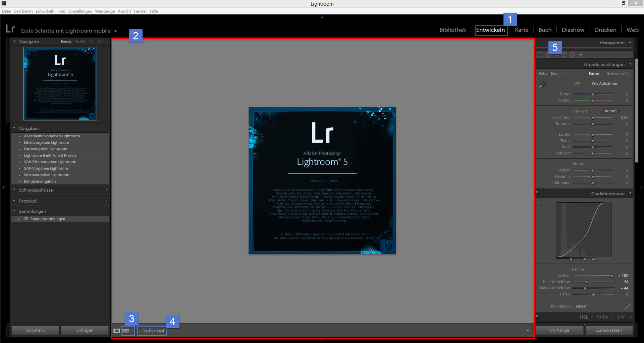
Task: Expand the Protokoll panel
Action: point(14,201)
